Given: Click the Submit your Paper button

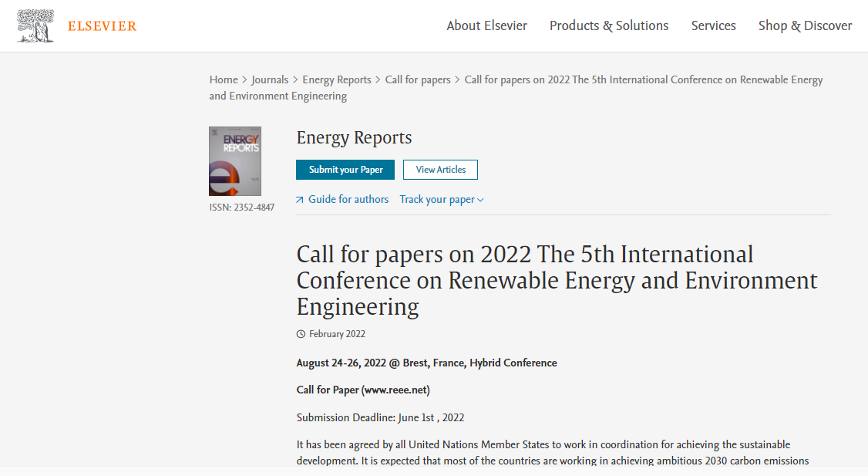Looking at the screenshot, I should coord(345,170).
